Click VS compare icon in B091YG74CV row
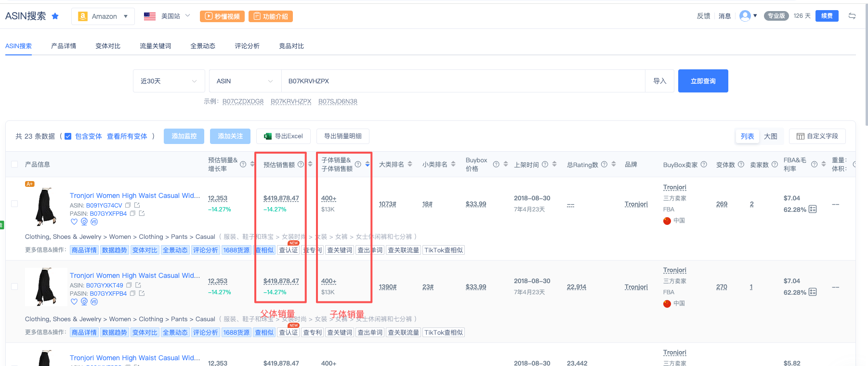The width and height of the screenshot is (868, 366). pyautogui.click(x=94, y=222)
